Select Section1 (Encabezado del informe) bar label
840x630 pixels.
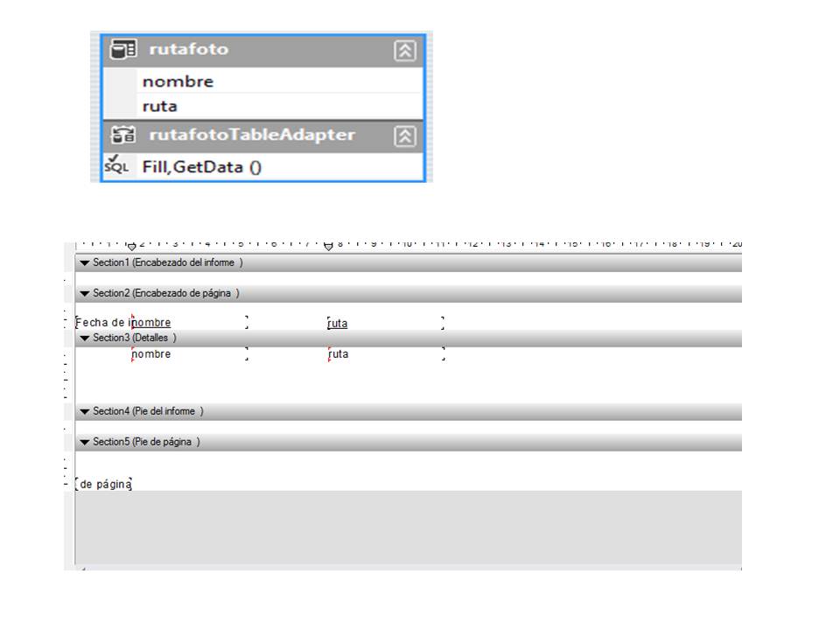point(168,262)
